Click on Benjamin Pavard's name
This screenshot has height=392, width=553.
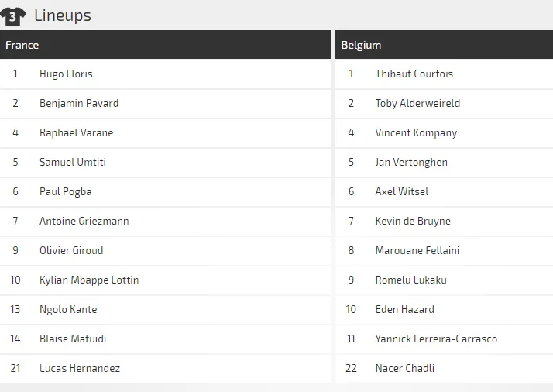pos(79,104)
